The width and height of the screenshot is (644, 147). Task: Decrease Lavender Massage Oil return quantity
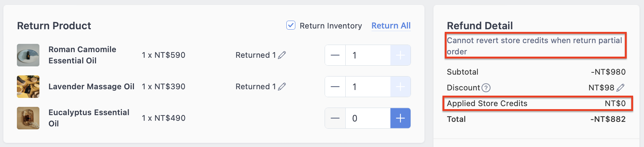(335, 87)
